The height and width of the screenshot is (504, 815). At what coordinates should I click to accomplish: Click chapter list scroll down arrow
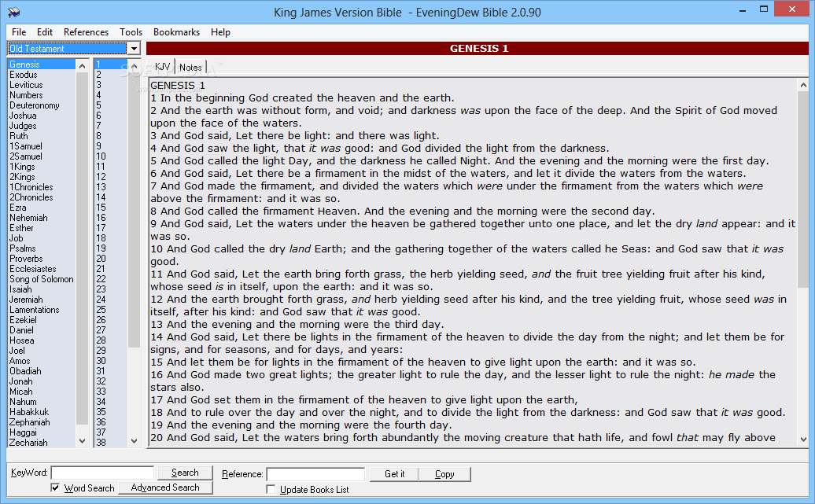point(134,441)
